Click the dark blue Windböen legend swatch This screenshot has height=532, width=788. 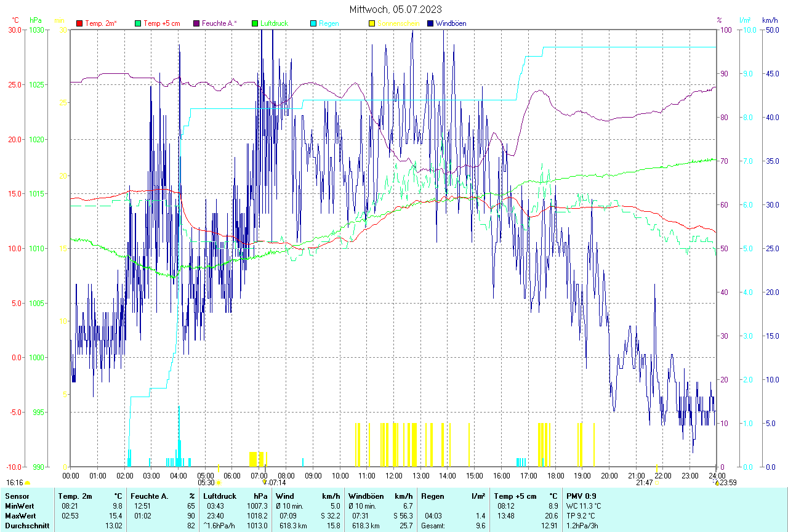[430, 23]
